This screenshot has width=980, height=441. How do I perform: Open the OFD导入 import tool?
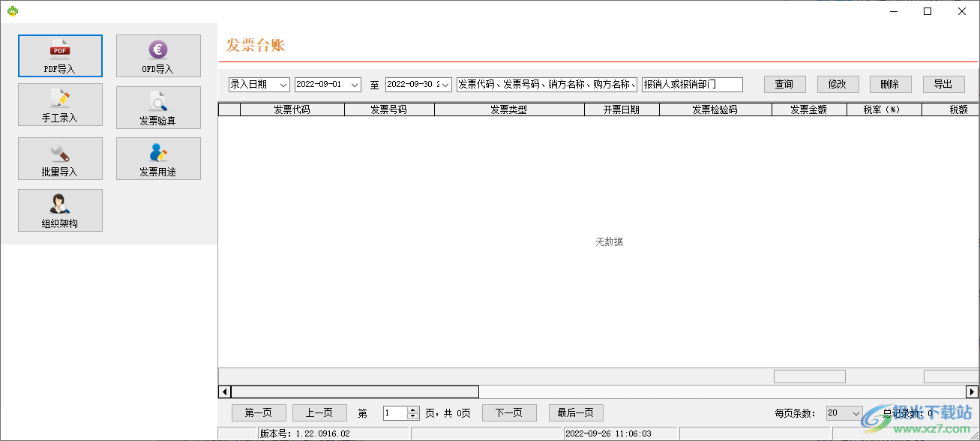point(158,55)
